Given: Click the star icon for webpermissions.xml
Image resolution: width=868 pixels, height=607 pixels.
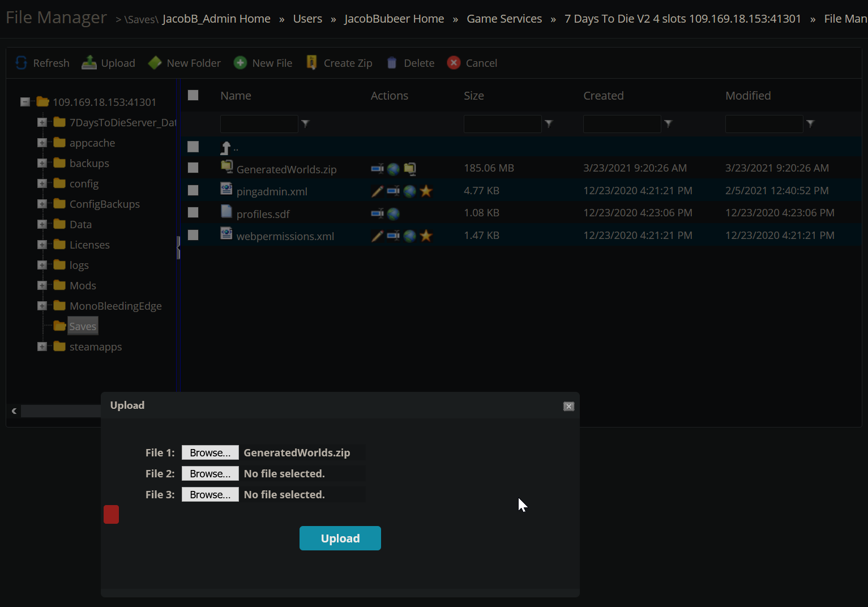Looking at the screenshot, I should (x=426, y=236).
